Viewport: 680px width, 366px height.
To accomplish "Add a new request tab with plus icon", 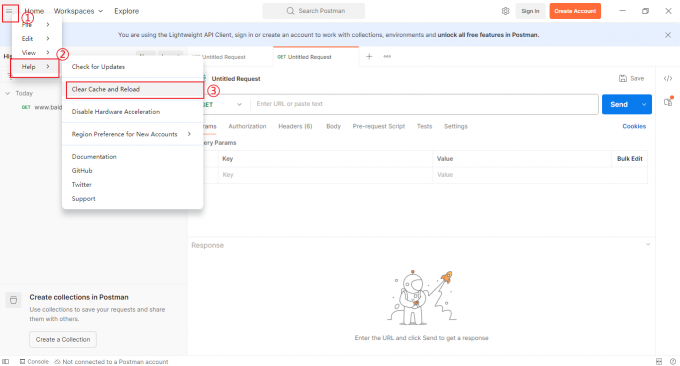I will [369, 56].
